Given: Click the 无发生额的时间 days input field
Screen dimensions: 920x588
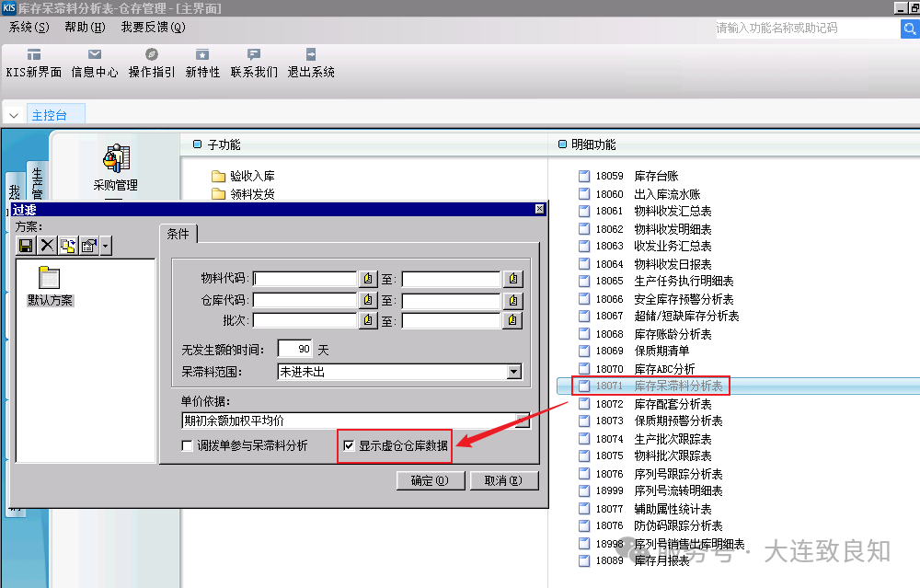Looking at the screenshot, I should pyautogui.click(x=294, y=350).
